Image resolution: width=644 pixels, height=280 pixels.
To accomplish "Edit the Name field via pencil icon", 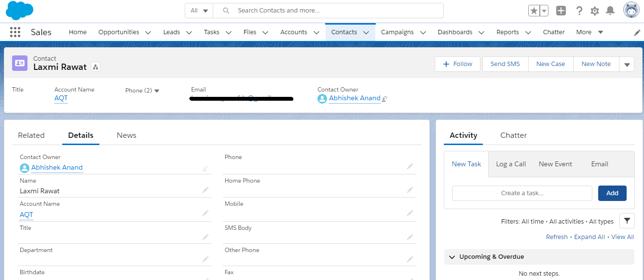I will coord(206,190).
